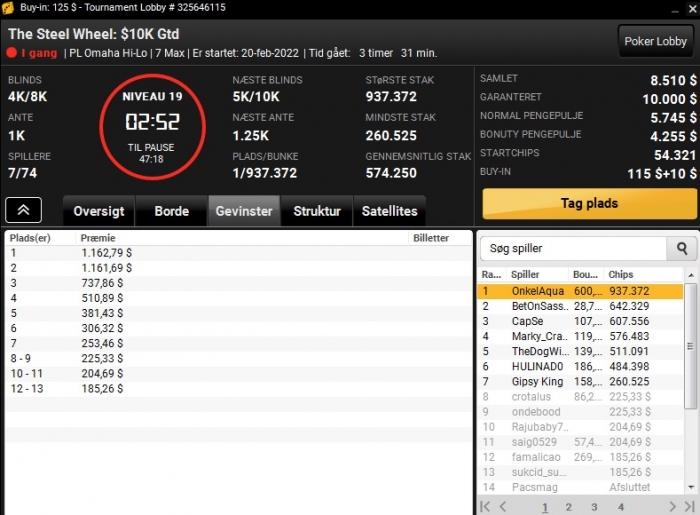Click the search magnifier icon
700x515 pixels.
681,248
